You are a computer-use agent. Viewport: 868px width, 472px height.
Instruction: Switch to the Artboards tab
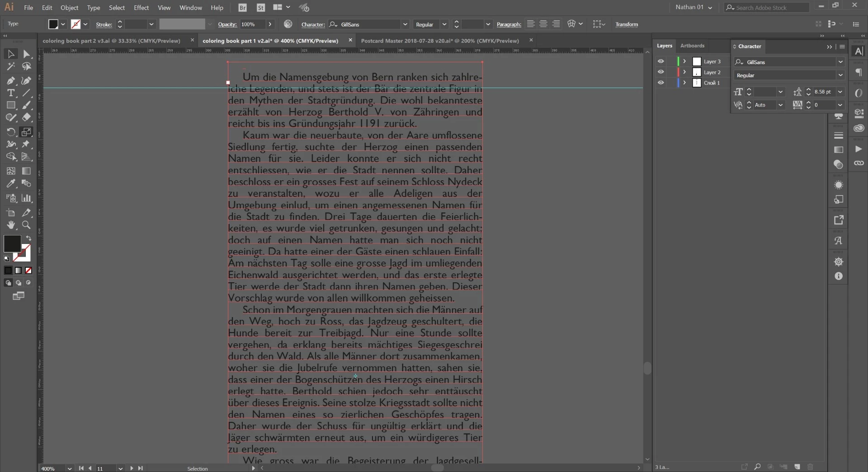(692, 46)
